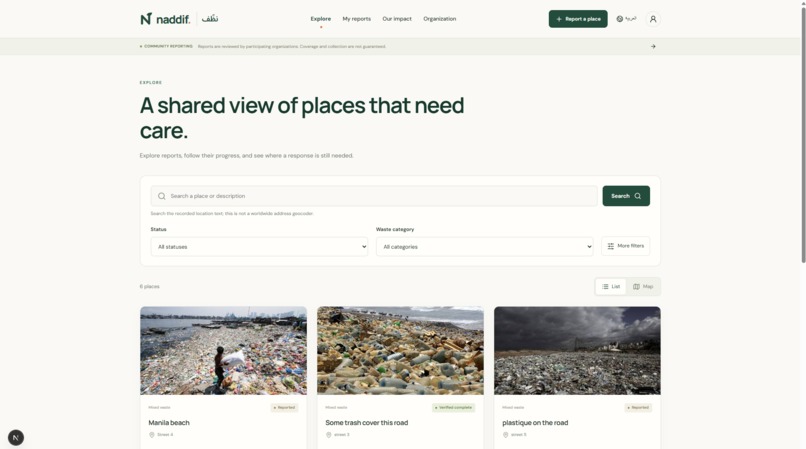The image size is (806, 449).
Task: Click the Verified complete badge
Action: (x=453, y=407)
